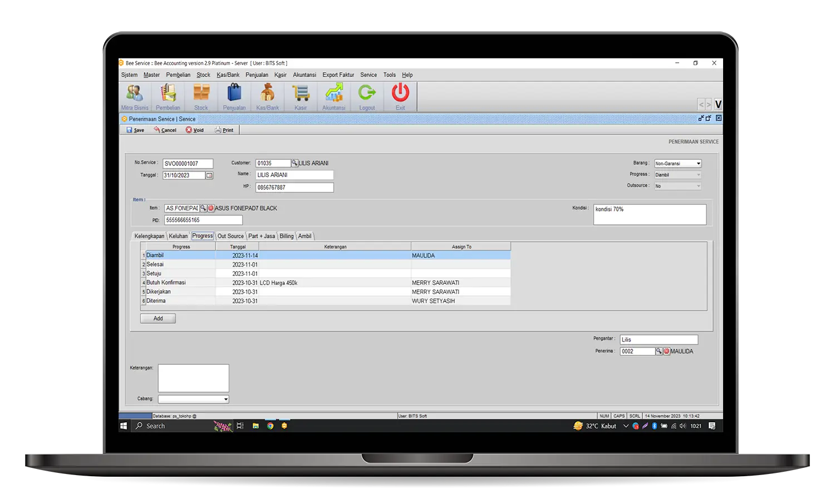Click the Penerima search magnifier icon
835x504 pixels.
659,351
